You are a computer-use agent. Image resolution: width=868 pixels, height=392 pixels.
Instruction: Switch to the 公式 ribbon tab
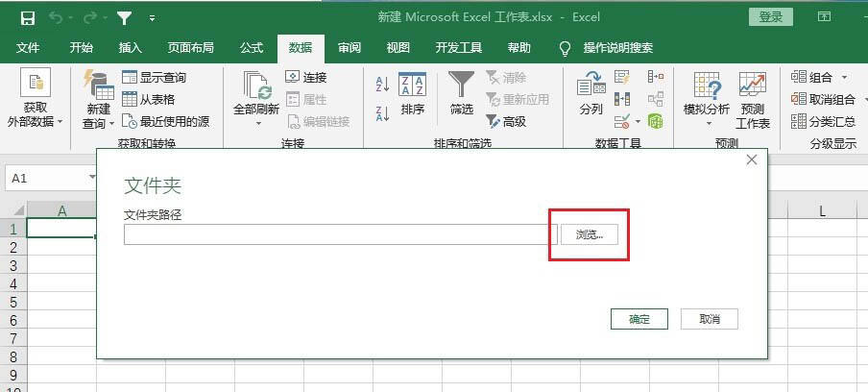tap(252, 48)
